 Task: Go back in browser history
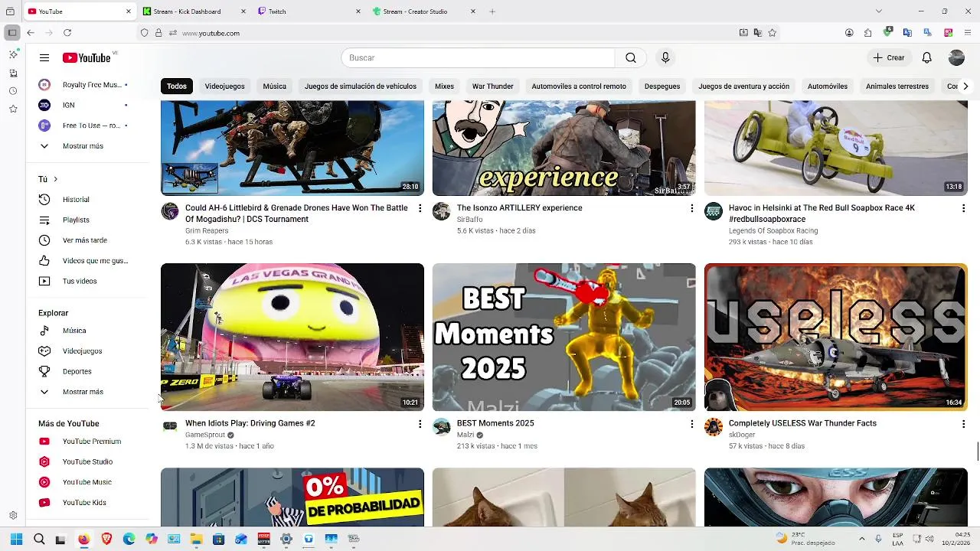click(31, 33)
